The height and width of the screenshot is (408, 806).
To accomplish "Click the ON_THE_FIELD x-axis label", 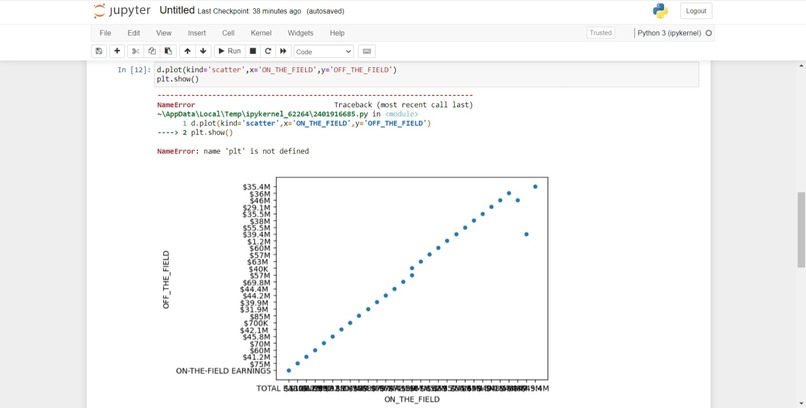I will (412, 399).
